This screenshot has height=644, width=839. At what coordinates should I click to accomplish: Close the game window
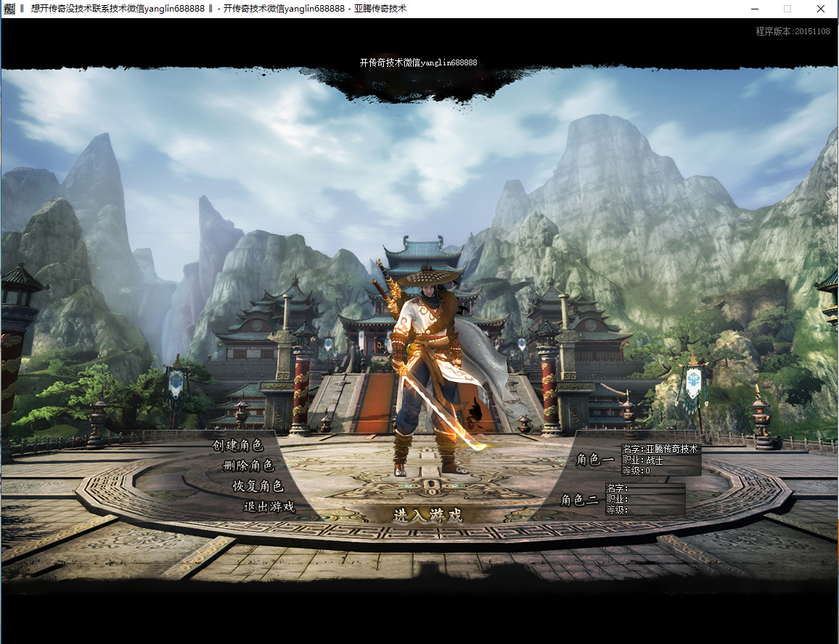click(821, 9)
